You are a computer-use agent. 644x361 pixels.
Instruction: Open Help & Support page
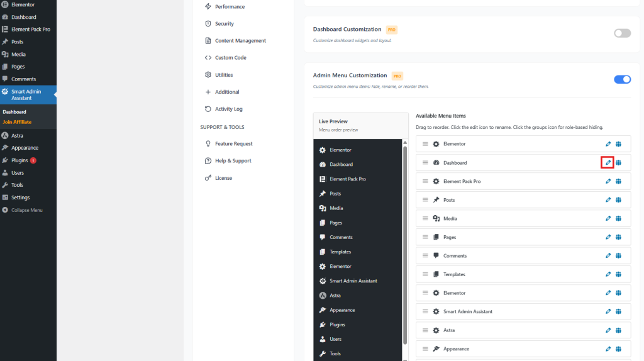click(x=228, y=160)
